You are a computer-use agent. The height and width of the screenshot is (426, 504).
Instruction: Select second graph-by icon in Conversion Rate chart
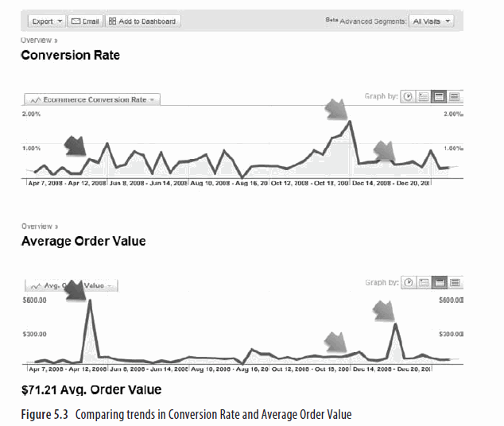point(424,97)
